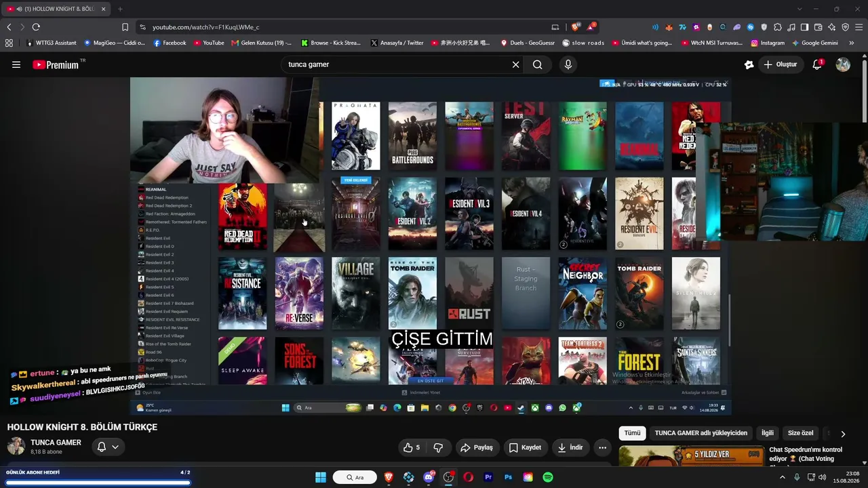This screenshot has height=488, width=868.
Task: Share the video using Paylaş
Action: (x=477, y=447)
